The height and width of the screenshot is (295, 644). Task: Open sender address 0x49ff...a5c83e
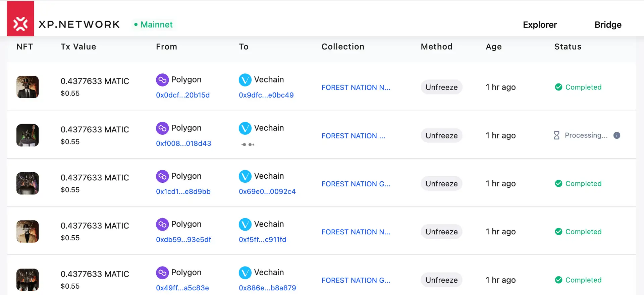(x=182, y=288)
